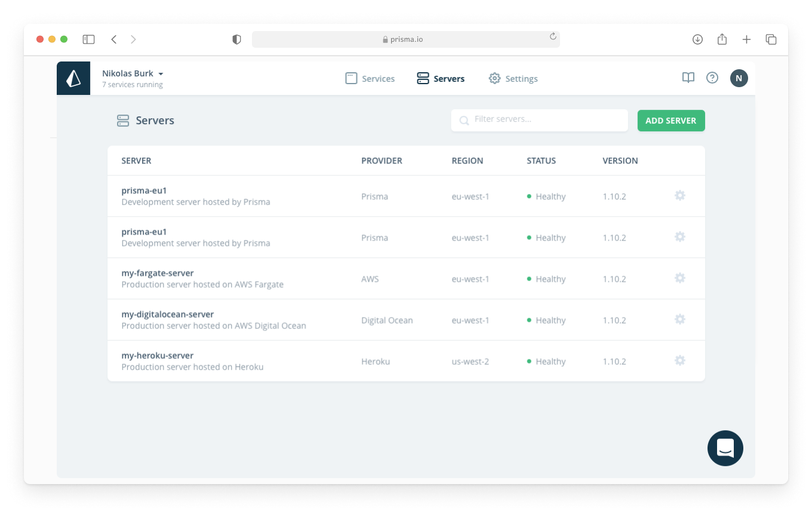Click the ADD SERVER button
Viewport: 812px width, 508px height.
tap(671, 121)
